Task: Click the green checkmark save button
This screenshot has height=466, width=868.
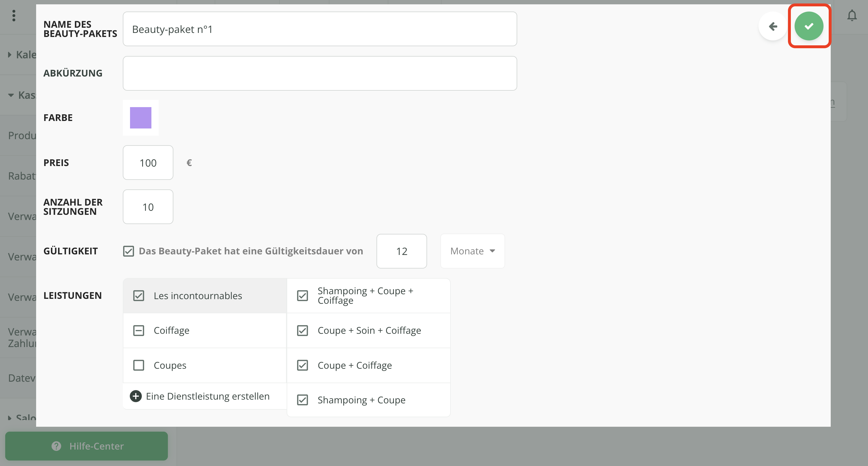Action: point(809,26)
